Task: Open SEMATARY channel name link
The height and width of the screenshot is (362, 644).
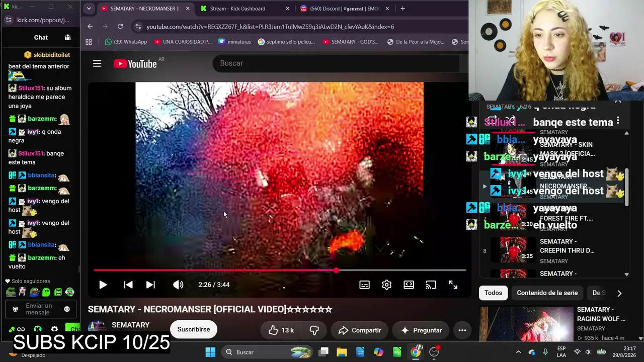Action: pyautogui.click(x=131, y=325)
